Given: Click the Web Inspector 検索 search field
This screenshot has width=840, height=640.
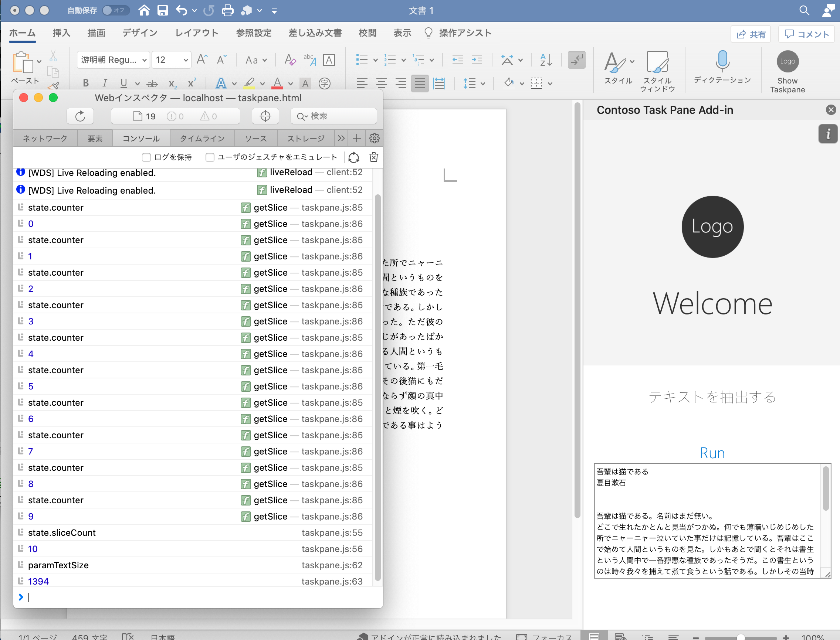Looking at the screenshot, I should pos(333,116).
